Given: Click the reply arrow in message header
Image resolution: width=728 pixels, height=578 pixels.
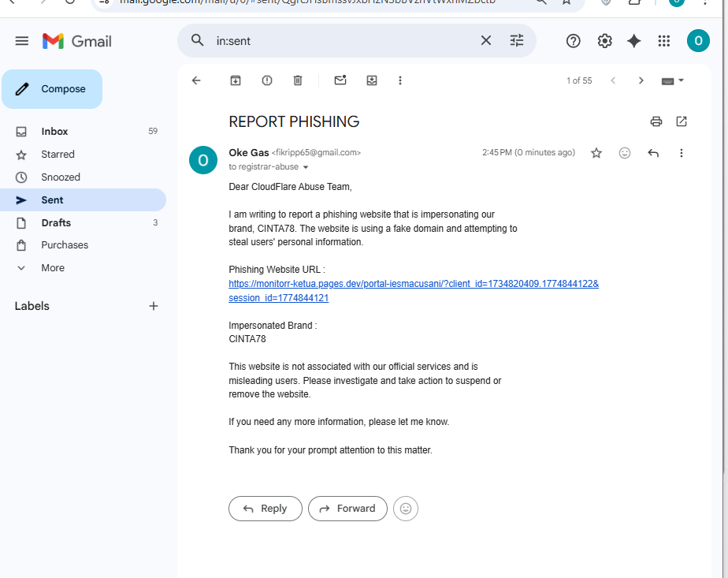Looking at the screenshot, I should tap(653, 153).
